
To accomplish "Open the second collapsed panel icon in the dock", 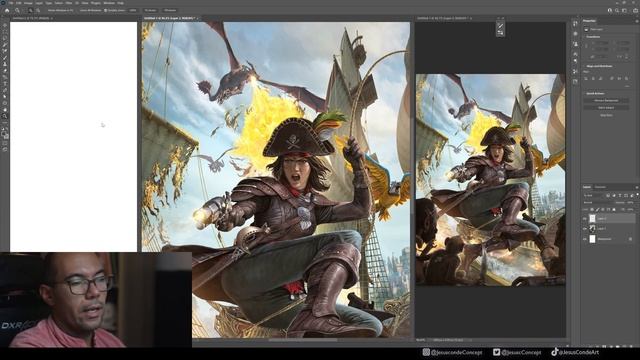I will 576,34.
